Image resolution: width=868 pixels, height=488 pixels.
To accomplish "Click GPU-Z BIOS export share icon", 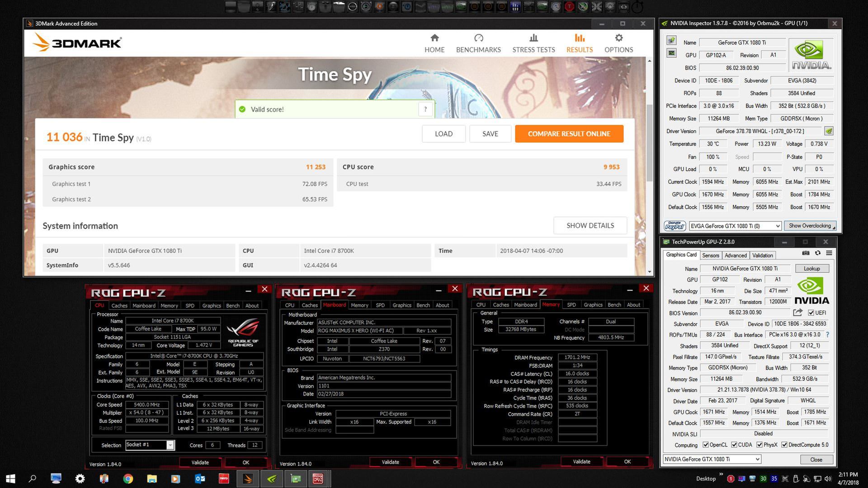I will point(797,312).
